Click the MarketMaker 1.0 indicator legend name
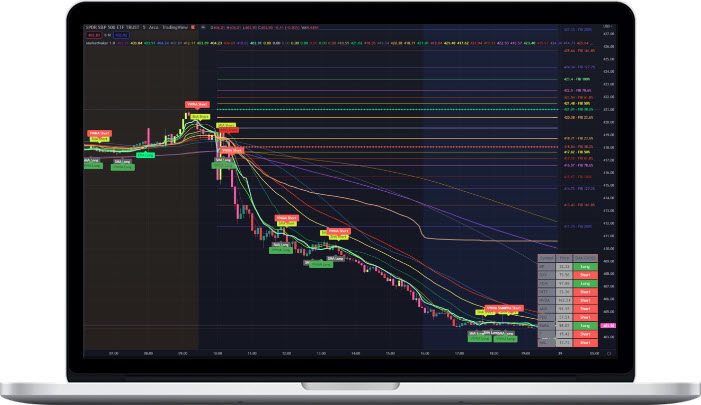The width and height of the screenshot is (701, 405). (95, 44)
